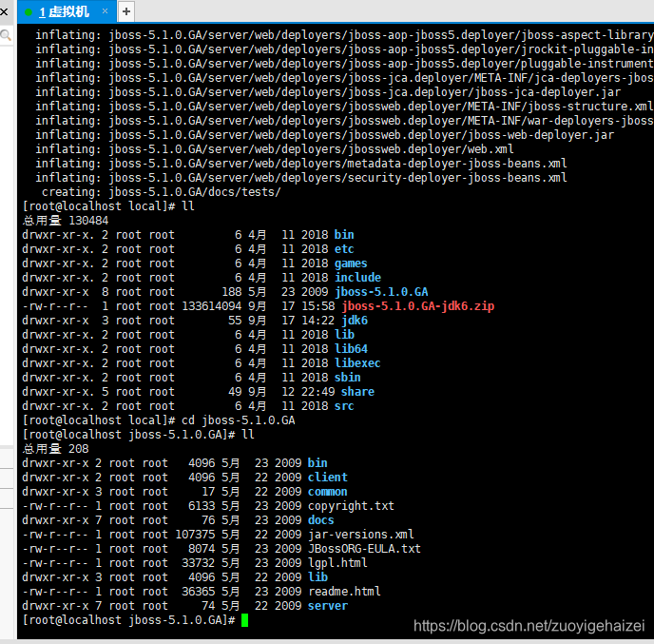The width and height of the screenshot is (654, 644).
Task: Click the 'creating: jboss-5.1.0.GA/docs/tests/' line
Action: coord(162,192)
